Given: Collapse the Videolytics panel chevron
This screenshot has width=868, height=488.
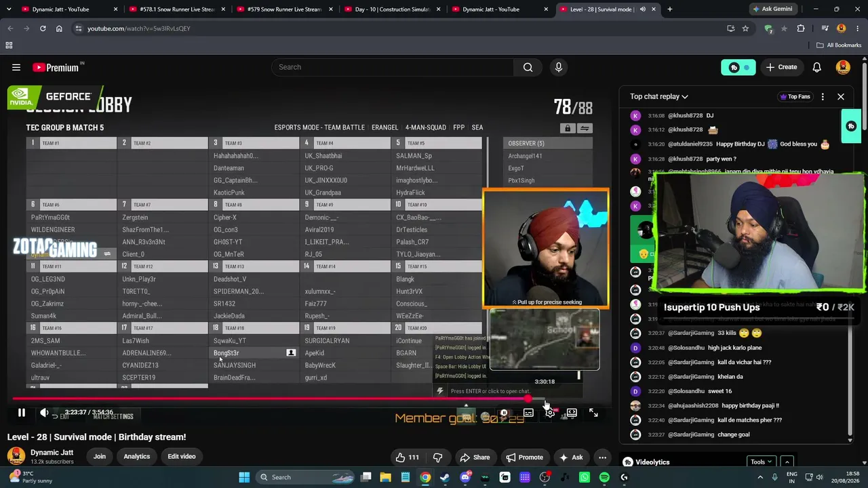Looking at the screenshot, I should pos(787,462).
